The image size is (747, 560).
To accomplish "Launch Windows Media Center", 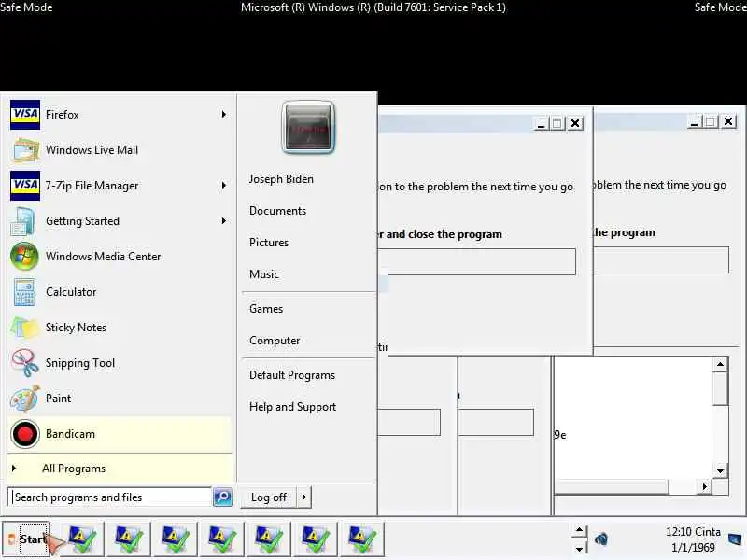I will (x=120, y=256).
